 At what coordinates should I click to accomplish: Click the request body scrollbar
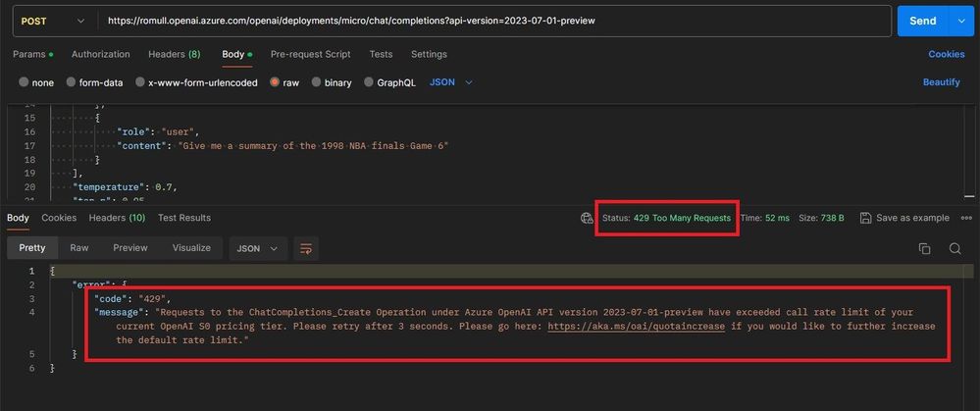[969, 195]
